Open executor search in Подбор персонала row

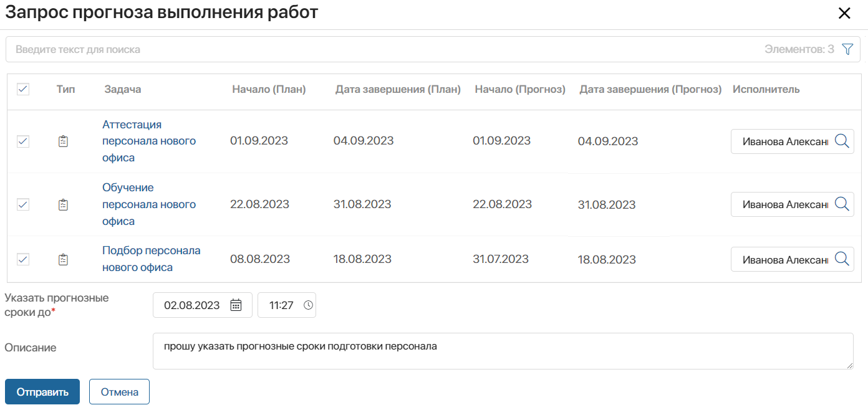click(842, 259)
